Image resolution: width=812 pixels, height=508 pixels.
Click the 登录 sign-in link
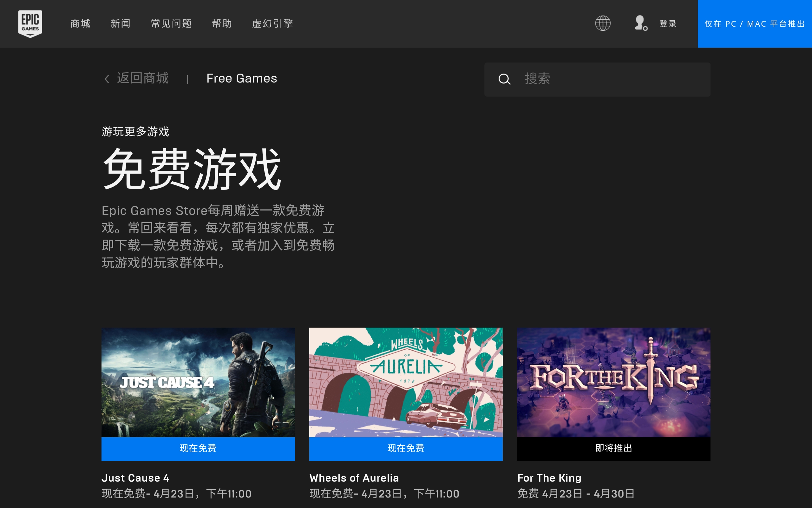pyautogui.click(x=668, y=24)
